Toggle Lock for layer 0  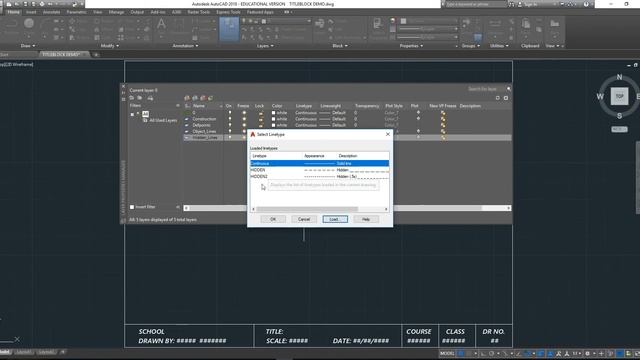[261, 113]
